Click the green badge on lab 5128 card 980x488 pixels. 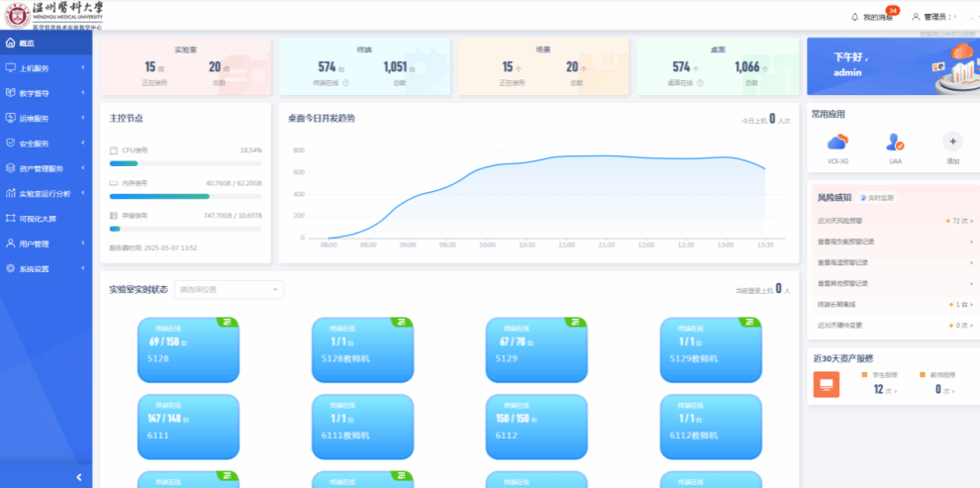point(228,322)
